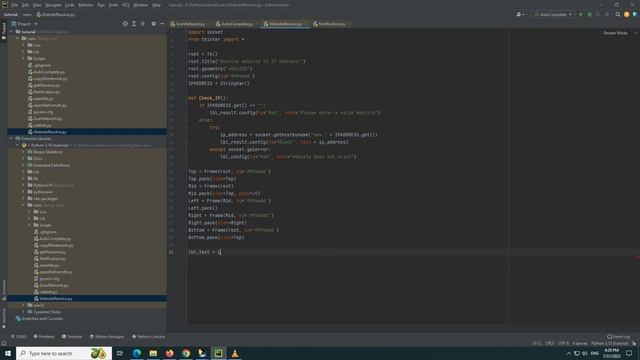This screenshot has height=360, width=640.
Task: Open Firefox from the taskbar
Action: pos(169,353)
